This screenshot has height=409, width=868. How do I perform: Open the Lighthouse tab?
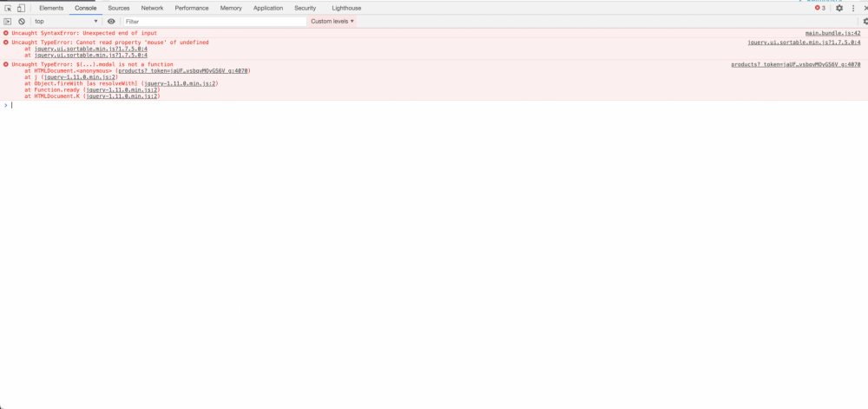(x=346, y=9)
